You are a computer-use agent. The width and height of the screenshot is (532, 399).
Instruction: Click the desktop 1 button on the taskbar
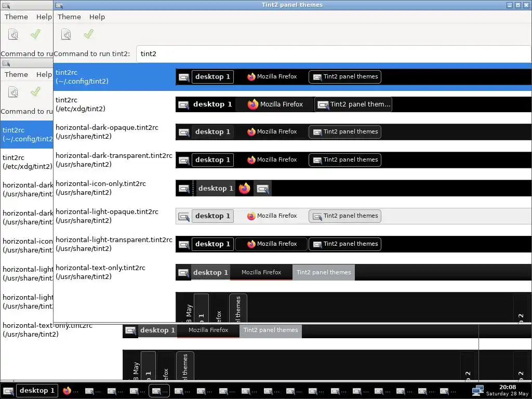[x=37, y=391]
